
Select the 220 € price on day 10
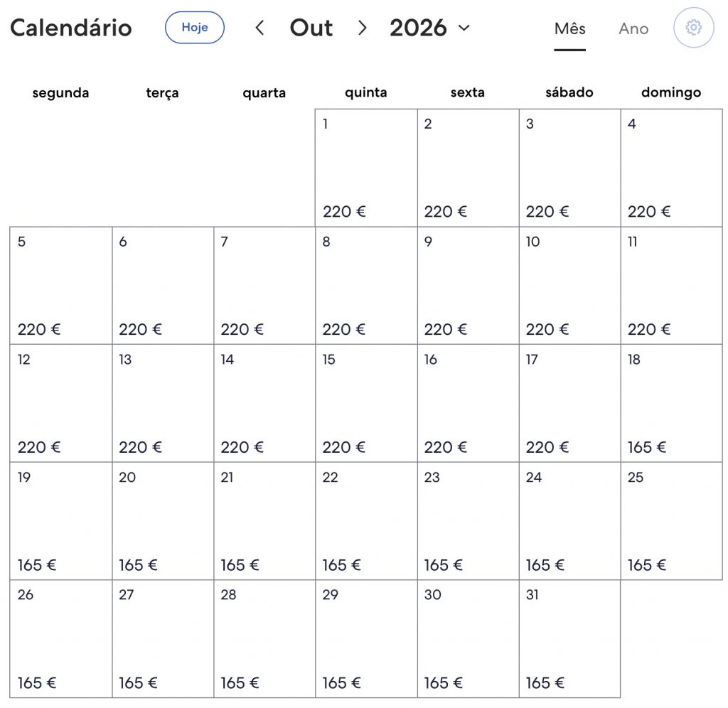pos(547,329)
